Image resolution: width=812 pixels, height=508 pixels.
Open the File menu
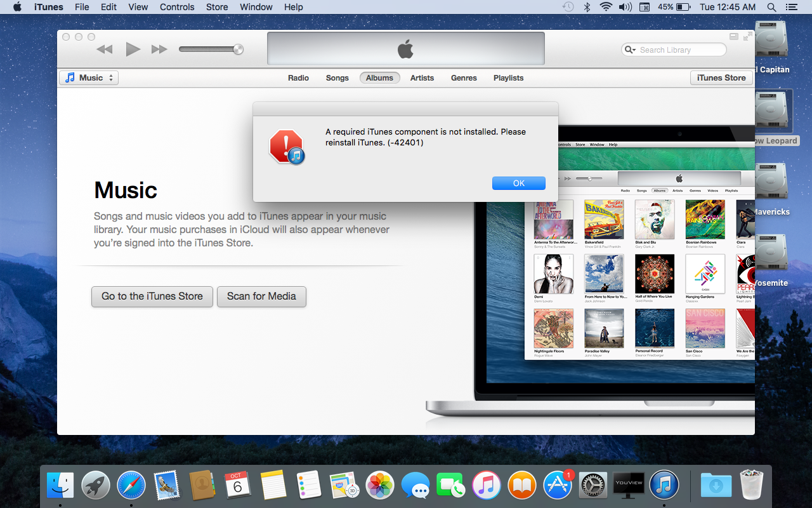(x=82, y=7)
